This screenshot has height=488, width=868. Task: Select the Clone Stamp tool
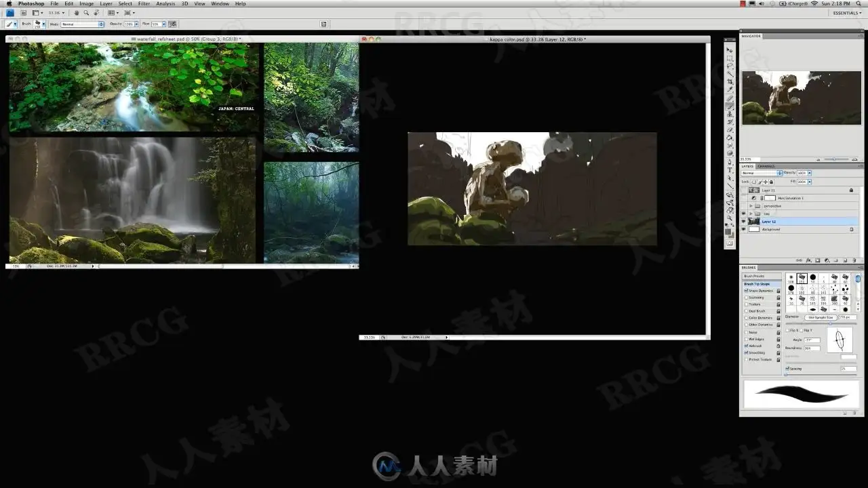(x=730, y=114)
